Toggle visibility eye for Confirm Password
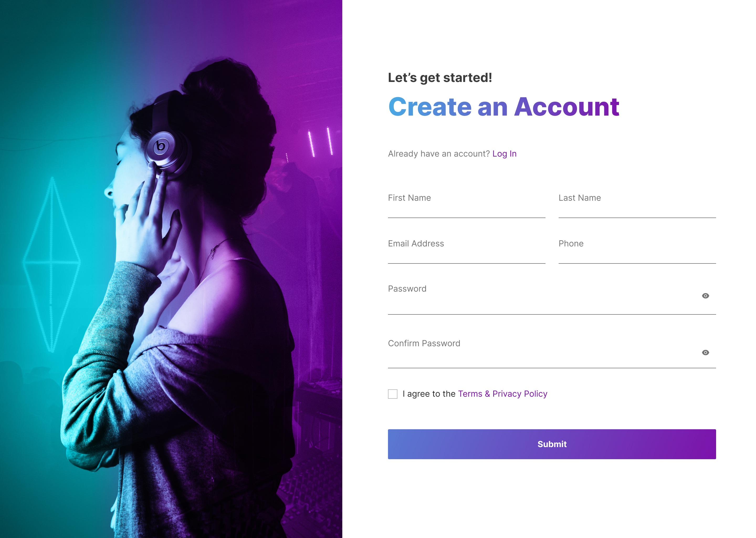 [x=705, y=353]
